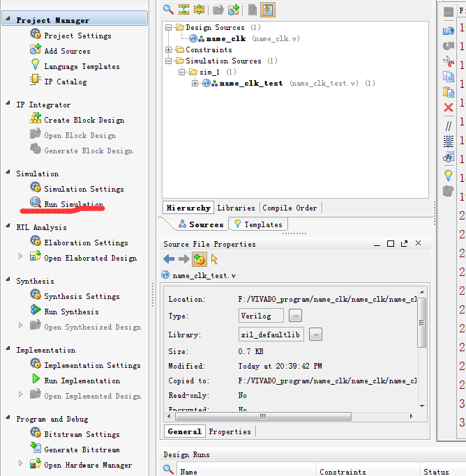
Task: Toggle the pointer selection icon in Source File Properties
Action: pos(214,259)
